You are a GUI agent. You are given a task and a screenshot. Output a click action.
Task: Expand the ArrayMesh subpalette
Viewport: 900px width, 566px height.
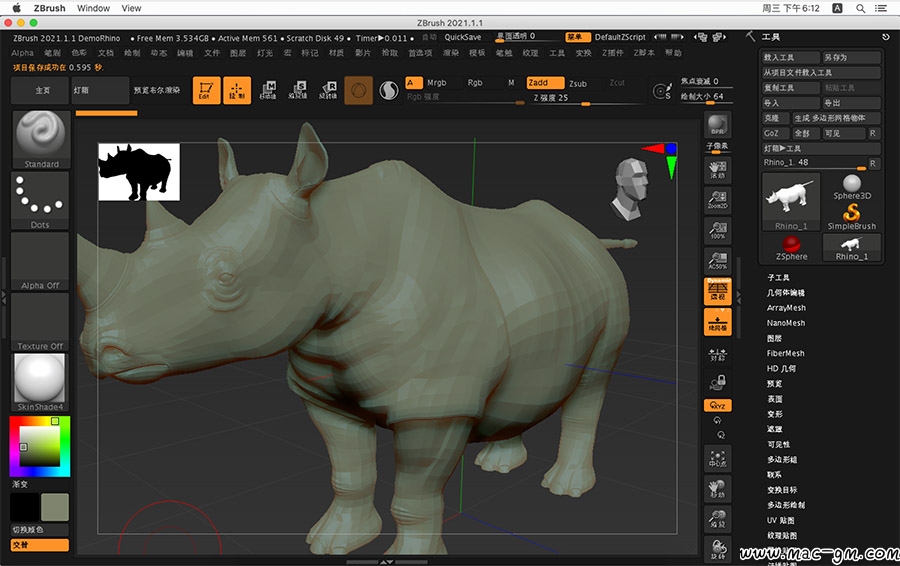point(786,308)
